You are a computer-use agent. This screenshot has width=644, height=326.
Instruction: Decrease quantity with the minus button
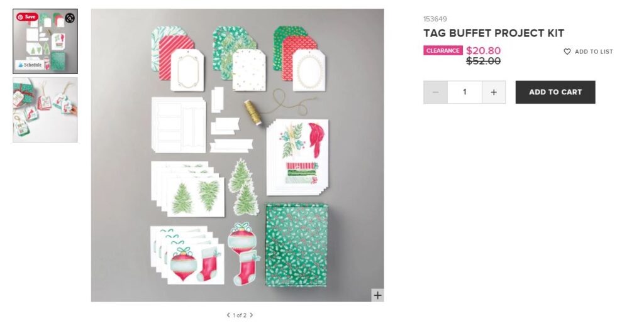pos(435,92)
